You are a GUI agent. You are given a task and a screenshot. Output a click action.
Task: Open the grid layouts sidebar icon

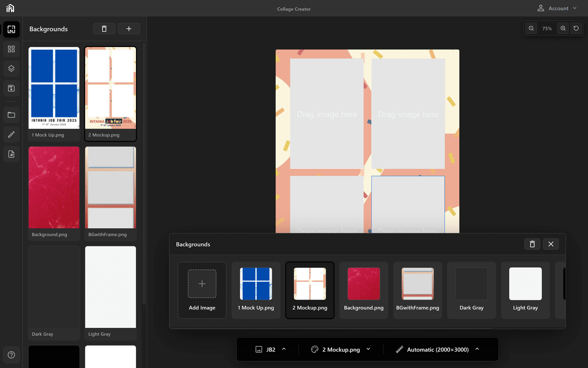[x=11, y=49]
